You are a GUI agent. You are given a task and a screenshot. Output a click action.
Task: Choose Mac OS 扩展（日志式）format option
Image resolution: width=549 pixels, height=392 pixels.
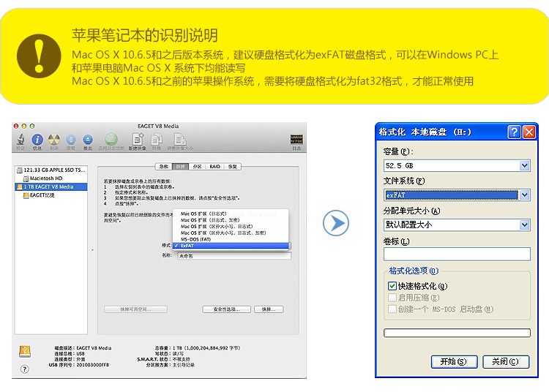tap(231, 214)
